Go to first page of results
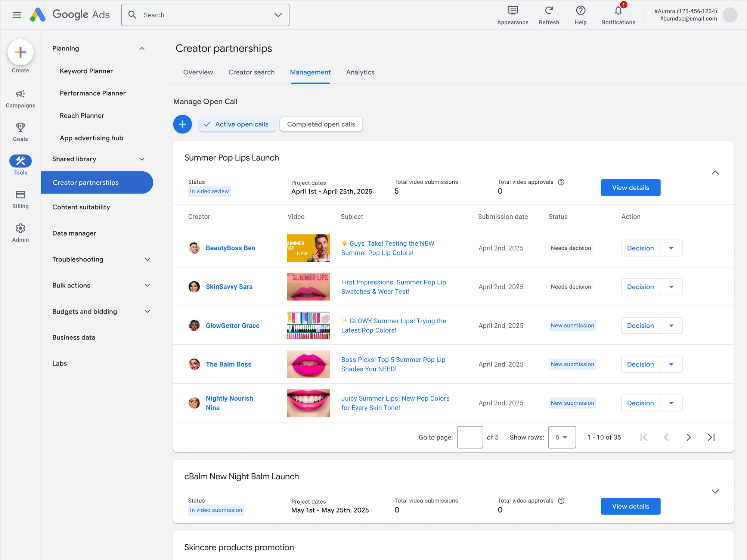The image size is (747, 560). (644, 437)
